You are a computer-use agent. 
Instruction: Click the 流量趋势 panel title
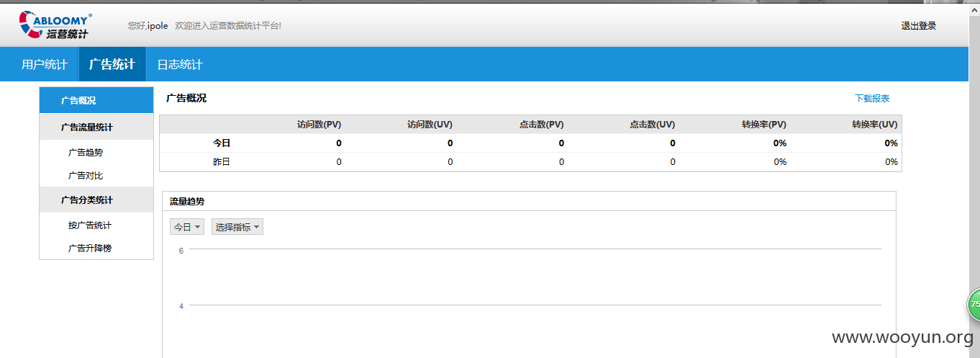click(x=187, y=201)
